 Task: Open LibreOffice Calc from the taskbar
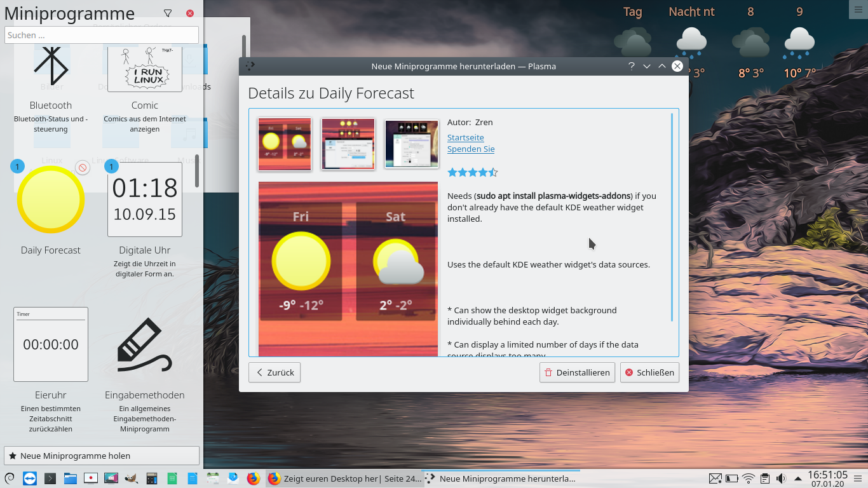pyautogui.click(x=172, y=478)
